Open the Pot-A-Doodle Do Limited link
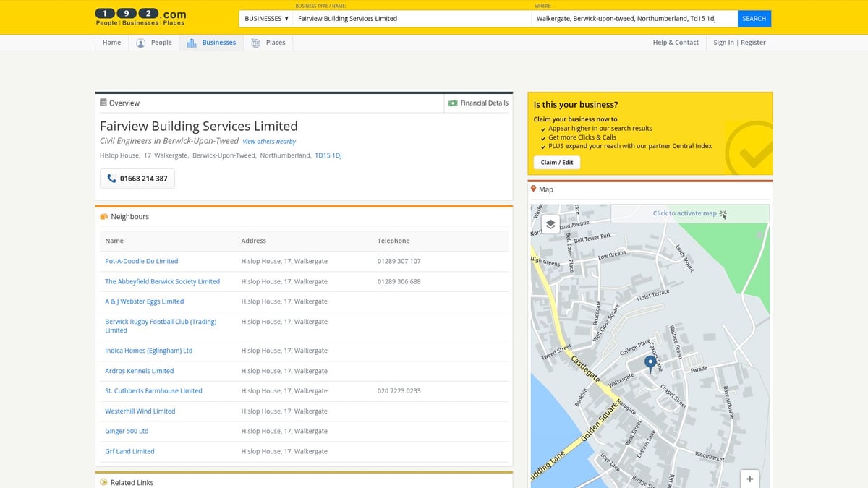This screenshot has width=868, height=488. 142,261
